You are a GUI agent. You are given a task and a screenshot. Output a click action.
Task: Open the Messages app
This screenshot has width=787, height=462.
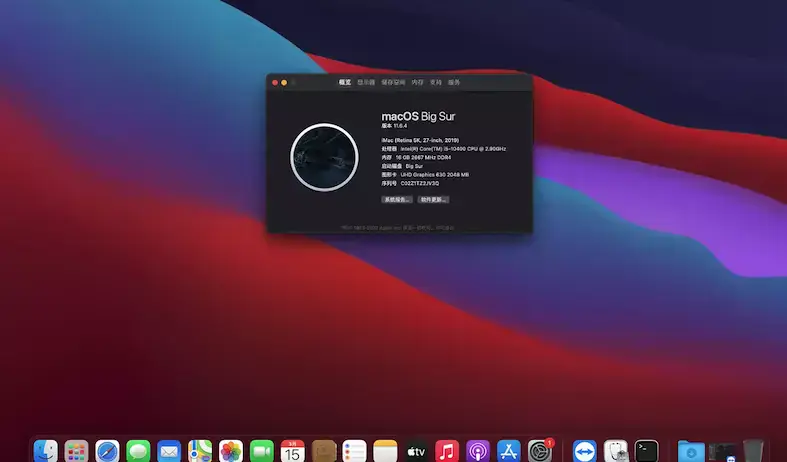tap(138, 451)
